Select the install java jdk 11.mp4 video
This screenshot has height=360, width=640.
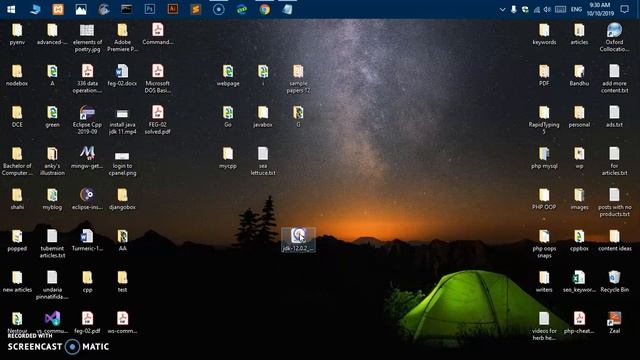coord(122,120)
